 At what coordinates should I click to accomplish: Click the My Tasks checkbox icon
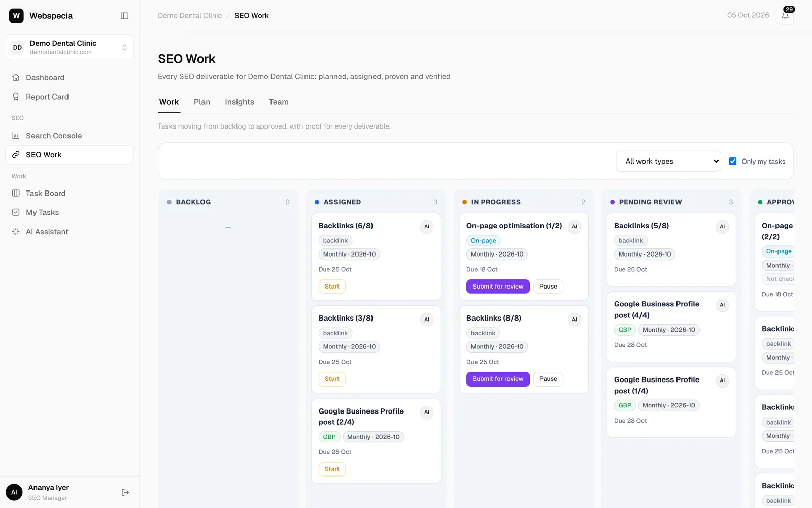pyautogui.click(x=16, y=212)
